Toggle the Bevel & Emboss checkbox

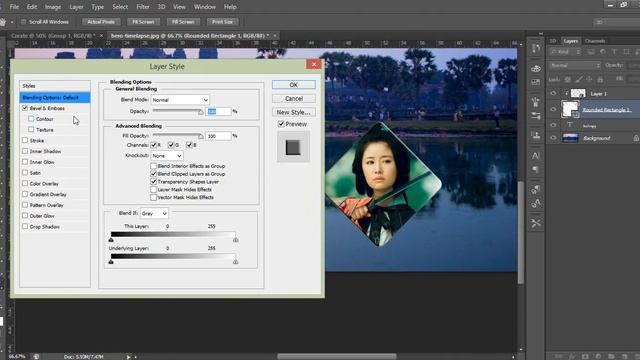25,108
